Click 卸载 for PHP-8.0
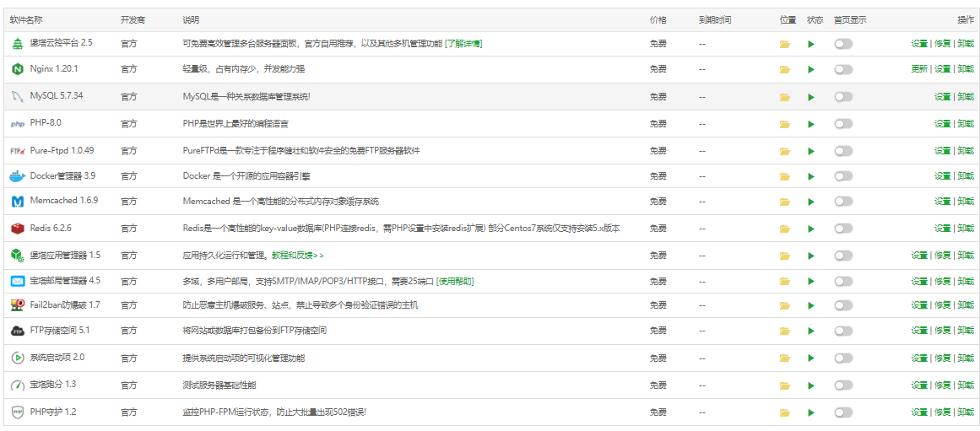The height and width of the screenshot is (431, 980). coord(966,124)
